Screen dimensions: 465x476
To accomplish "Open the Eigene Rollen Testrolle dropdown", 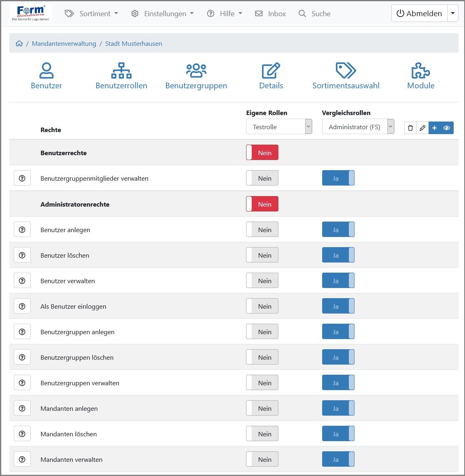I will tap(279, 127).
